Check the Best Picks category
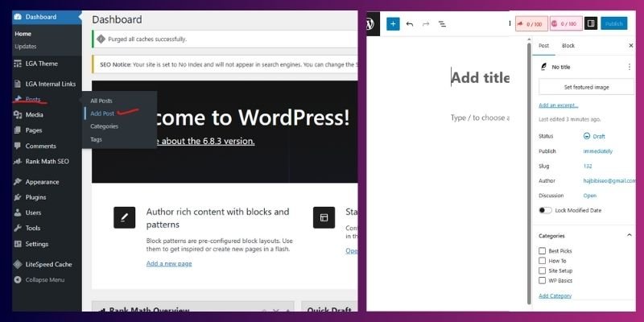 (542, 250)
